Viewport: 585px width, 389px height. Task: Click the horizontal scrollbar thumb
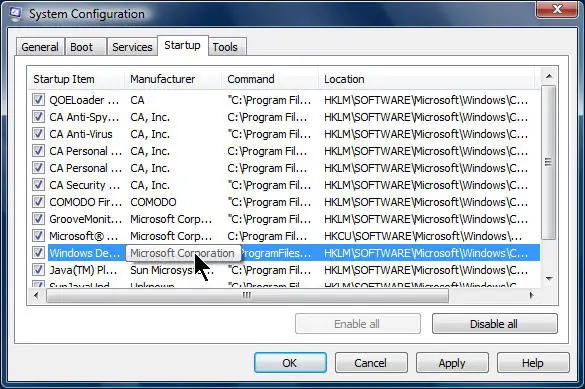point(247,295)
